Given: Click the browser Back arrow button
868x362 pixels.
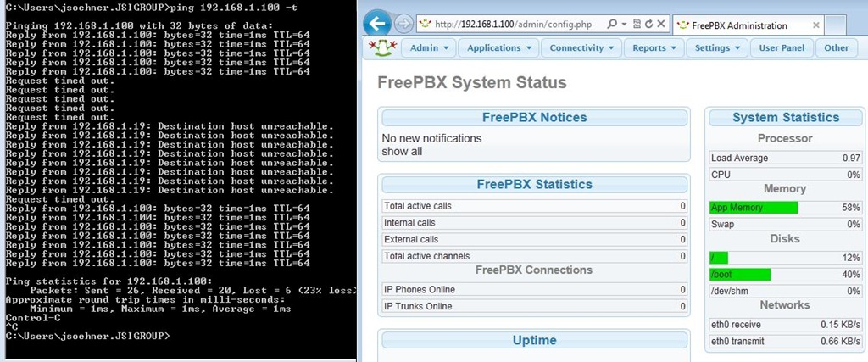Looking at the screenshot, I should point(377,24).
